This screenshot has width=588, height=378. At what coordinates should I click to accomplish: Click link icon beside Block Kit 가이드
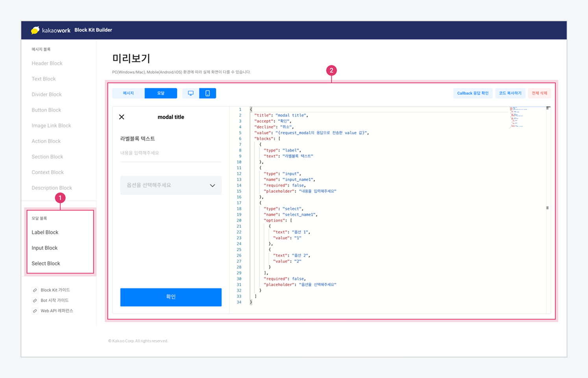tap(35, 290)
